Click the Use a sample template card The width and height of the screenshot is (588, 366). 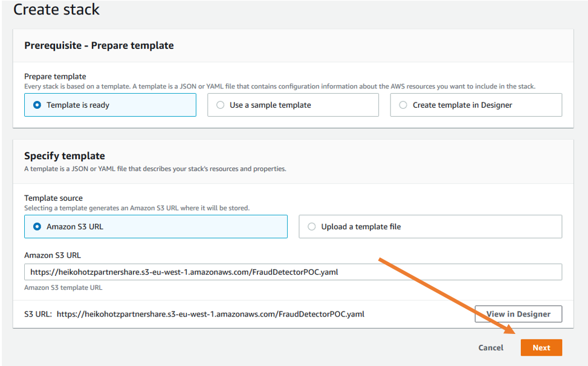[x=293, y=105]
